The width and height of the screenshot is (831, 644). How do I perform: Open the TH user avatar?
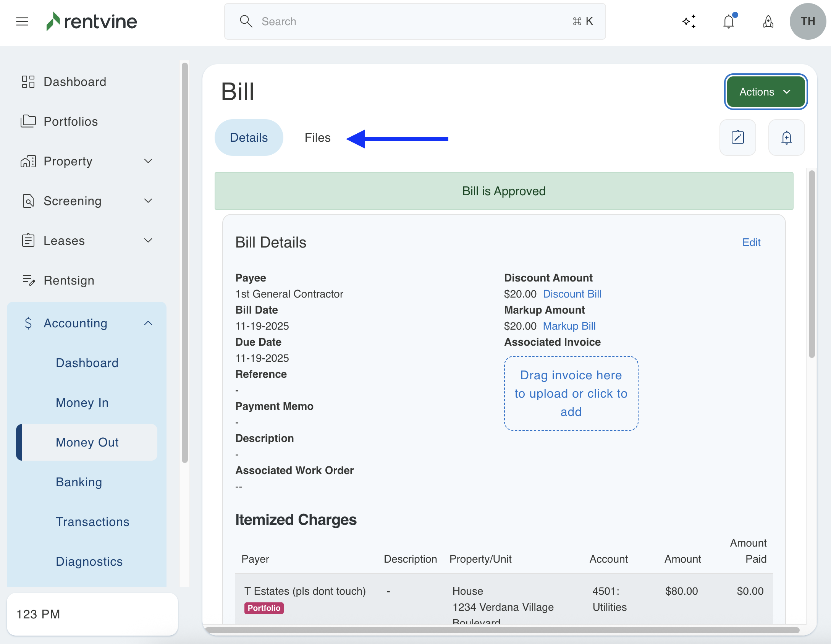pos(807,21)
